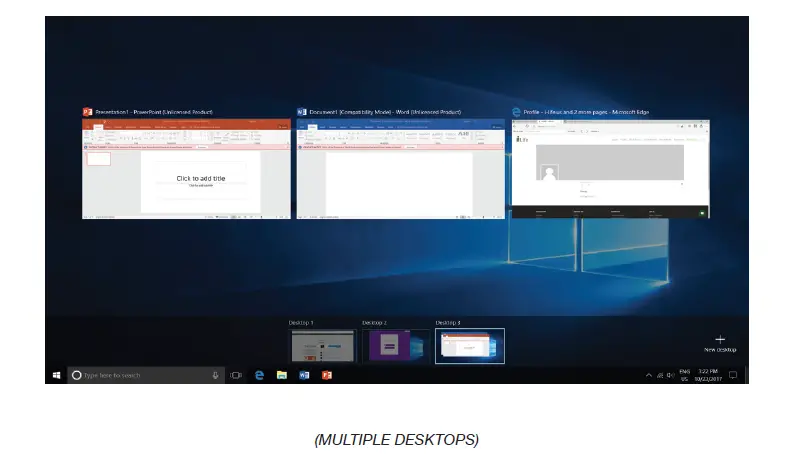Select the Microsoft Edge Profile window preview
The height and width of the screenshot is (463, 793).
coord(610,169)
